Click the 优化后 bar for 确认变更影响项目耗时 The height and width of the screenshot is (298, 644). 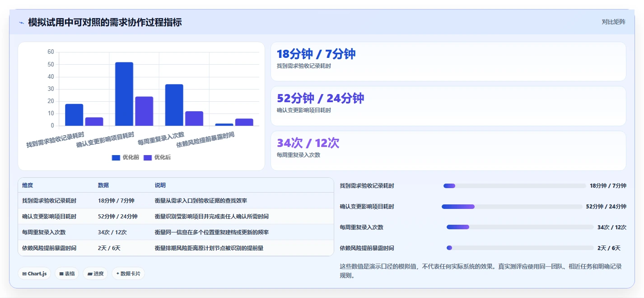(144, 111)
